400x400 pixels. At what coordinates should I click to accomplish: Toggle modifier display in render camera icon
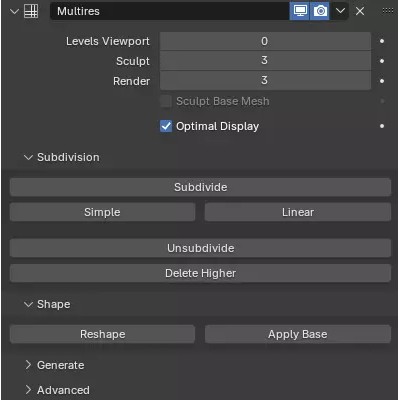[320, 11]
